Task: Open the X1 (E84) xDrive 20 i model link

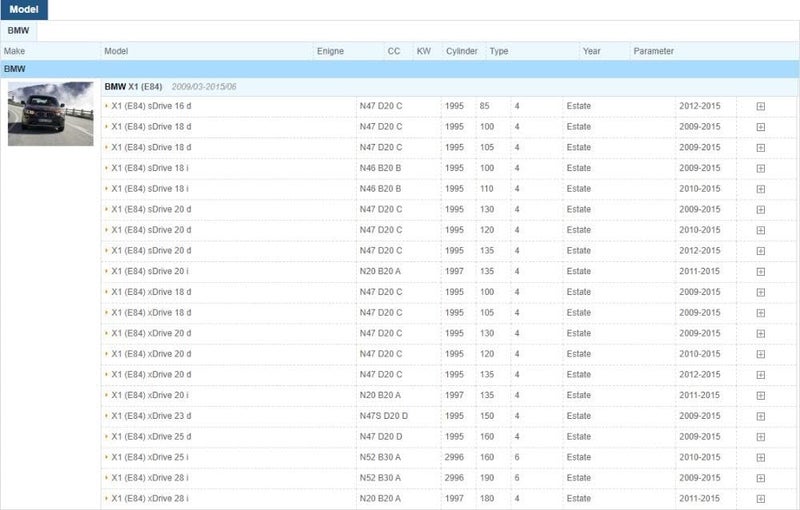Action: click(x=150, y=395)
